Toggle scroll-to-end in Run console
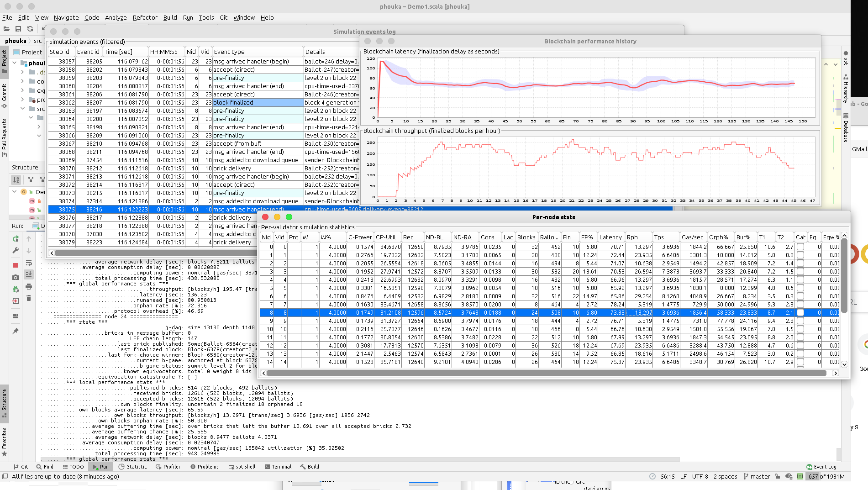Viewport: 868px width, 490px height. click(29, 274)
